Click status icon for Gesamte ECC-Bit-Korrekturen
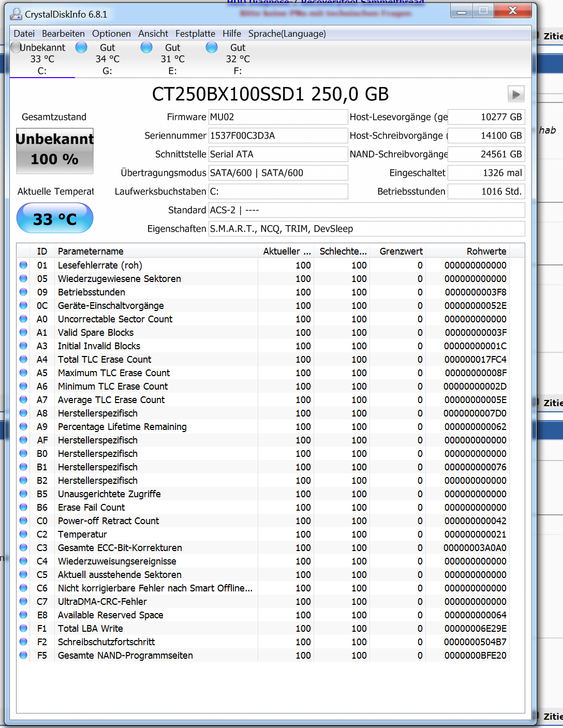The width and height of the screenshot is (563, 728). click(x=23, y=547)
